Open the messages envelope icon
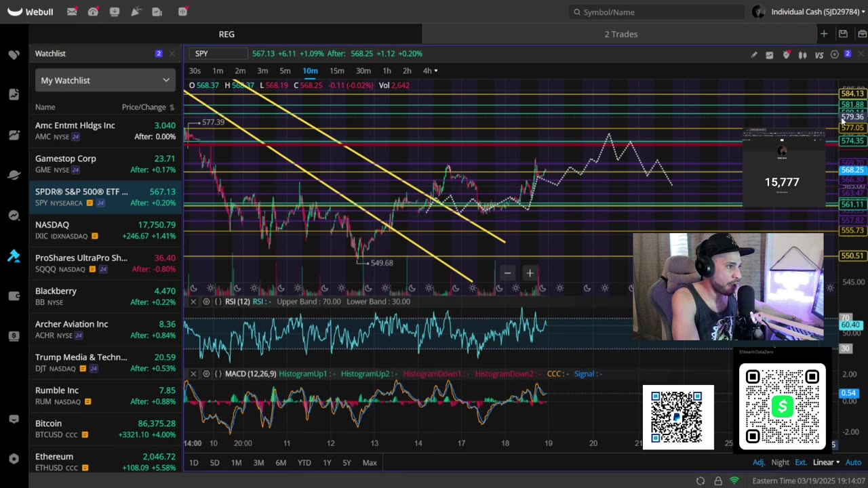This screenshot has width=868, height=488. coord(72,12)
